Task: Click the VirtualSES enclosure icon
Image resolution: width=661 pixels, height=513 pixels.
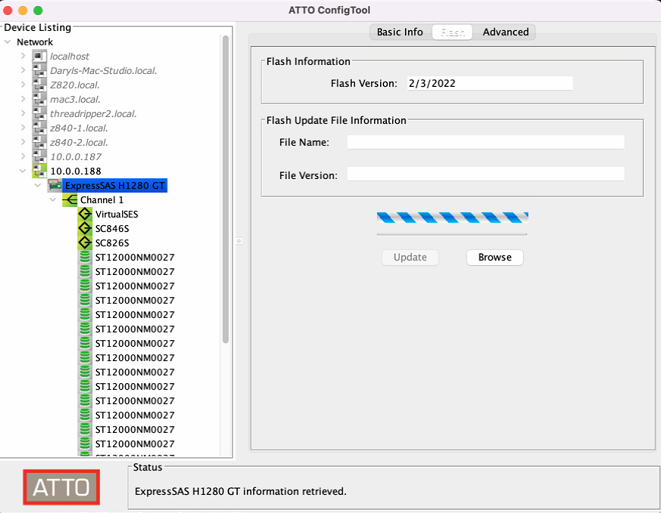Action: click(85, 214)
